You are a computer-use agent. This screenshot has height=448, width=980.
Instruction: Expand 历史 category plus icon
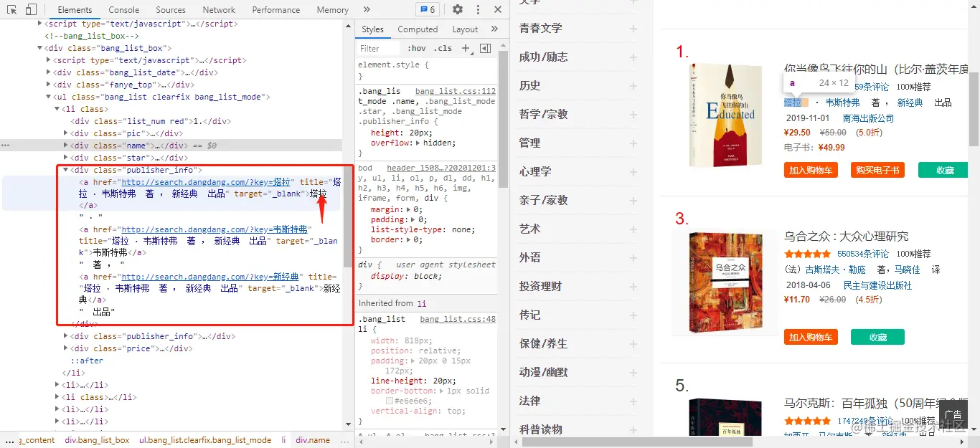tap(633, 86)
